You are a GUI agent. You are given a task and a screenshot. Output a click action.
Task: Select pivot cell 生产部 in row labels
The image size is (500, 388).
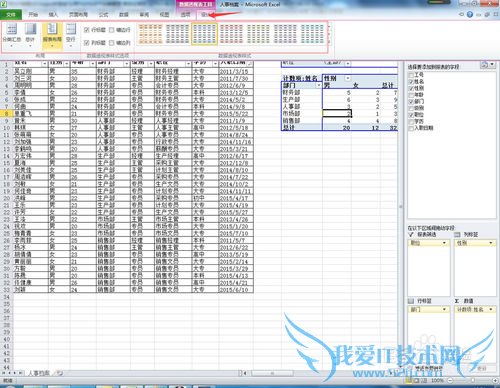302,99
